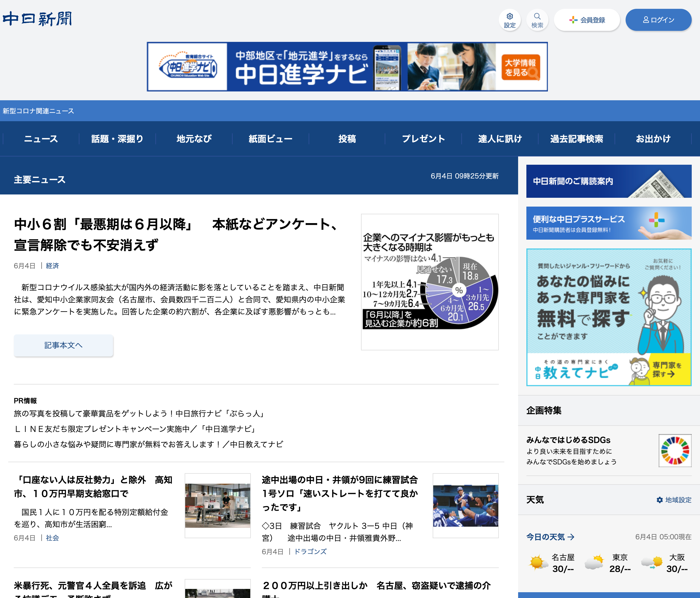Click the 大阪 temperature 30/--
Viewport: 700px width, 598px height.
(x=677, y=569)
